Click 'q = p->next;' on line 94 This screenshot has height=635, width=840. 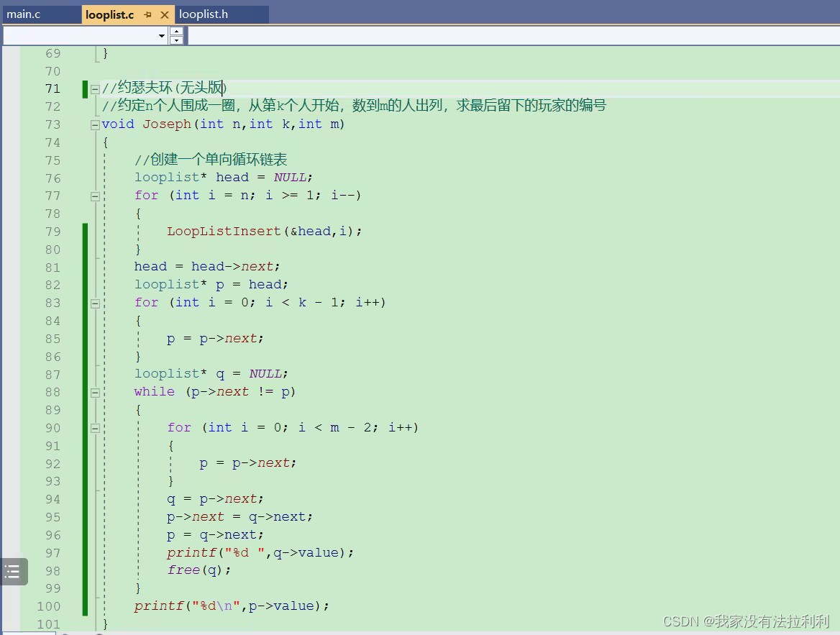pos(215,499)
